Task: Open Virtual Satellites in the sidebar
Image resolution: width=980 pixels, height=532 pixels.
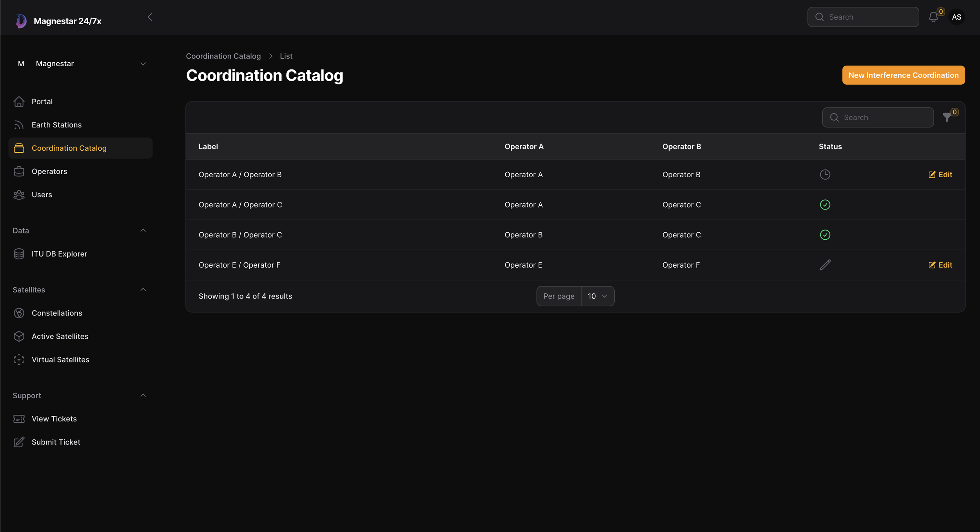Action: (60, 360)
